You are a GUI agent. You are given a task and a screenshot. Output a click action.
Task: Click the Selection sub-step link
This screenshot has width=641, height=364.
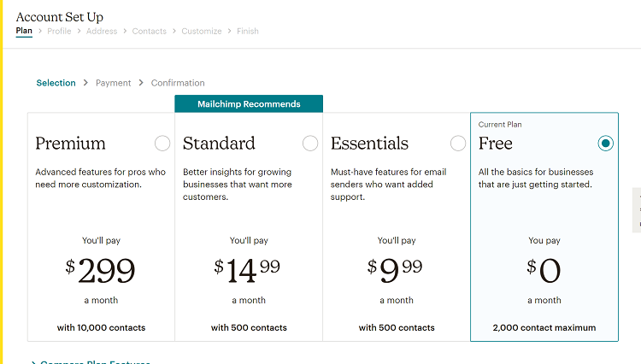coord(56,83)
